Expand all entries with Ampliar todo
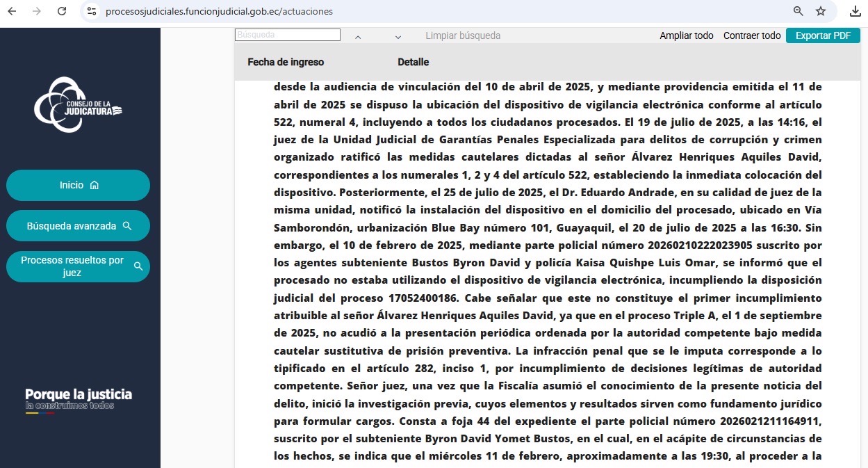868x468 pixels. tap(686, 35)
